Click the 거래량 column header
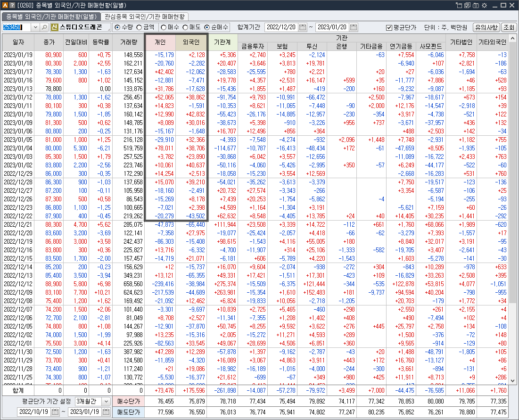Screen dimensions: 519x420 click(x=128, y=42)
